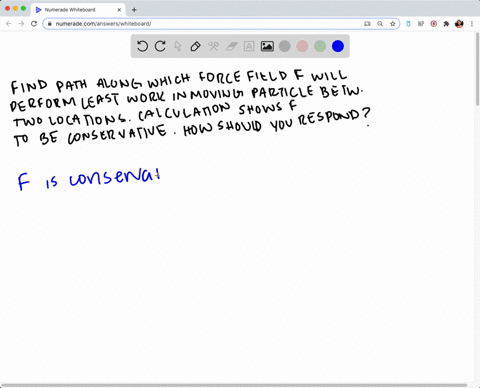Bookmark page using star icon
Viewport: 480px width, 388px height.
(x=393, y=24)
